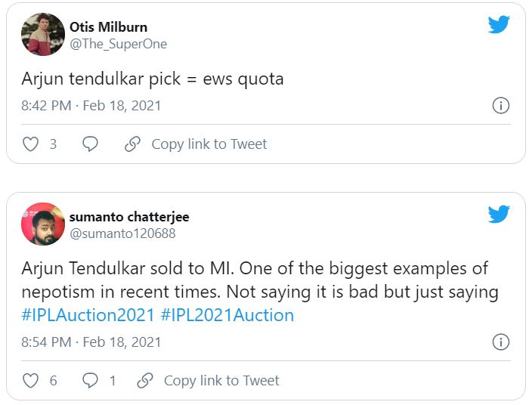Click the sumanto chatterjee display name
This screenshot has width=532, height=405.
pos(129,217)
